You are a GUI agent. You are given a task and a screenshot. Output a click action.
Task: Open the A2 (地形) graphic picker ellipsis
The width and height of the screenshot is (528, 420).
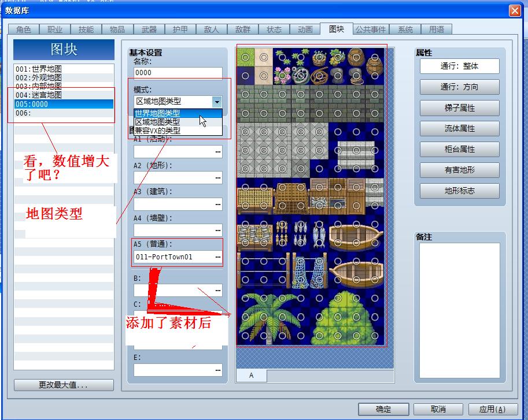[218, 177]
